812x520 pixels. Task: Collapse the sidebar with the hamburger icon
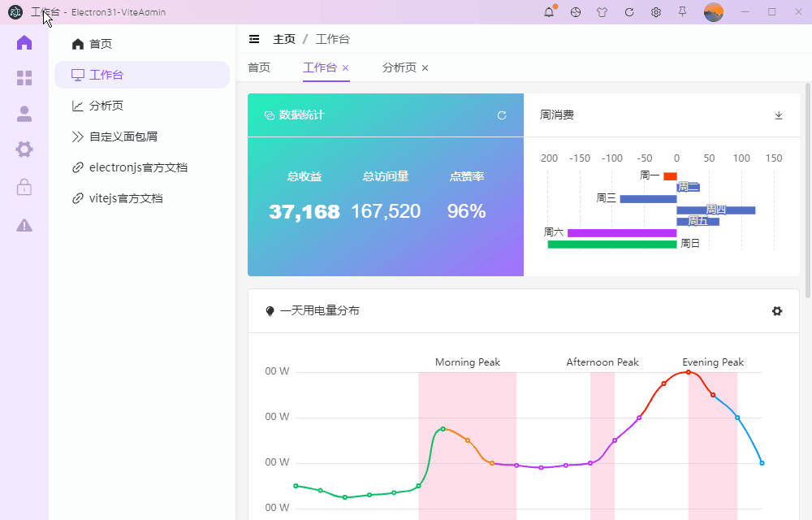[x=255, y=38]
